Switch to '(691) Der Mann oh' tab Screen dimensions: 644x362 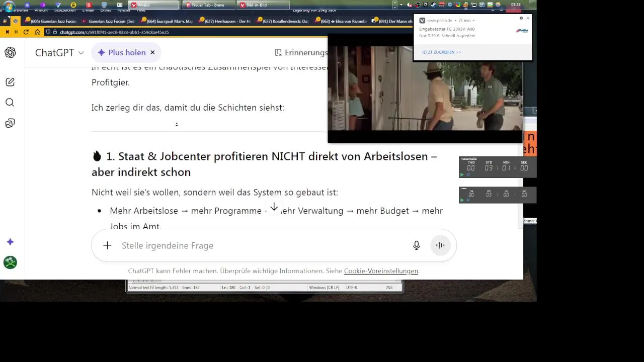tap(392, 21)
